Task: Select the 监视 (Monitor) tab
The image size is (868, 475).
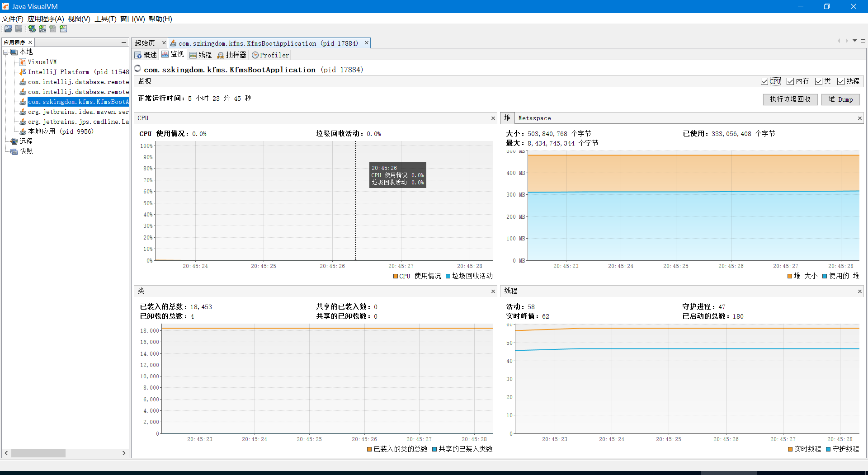Action: click(173, 55)
